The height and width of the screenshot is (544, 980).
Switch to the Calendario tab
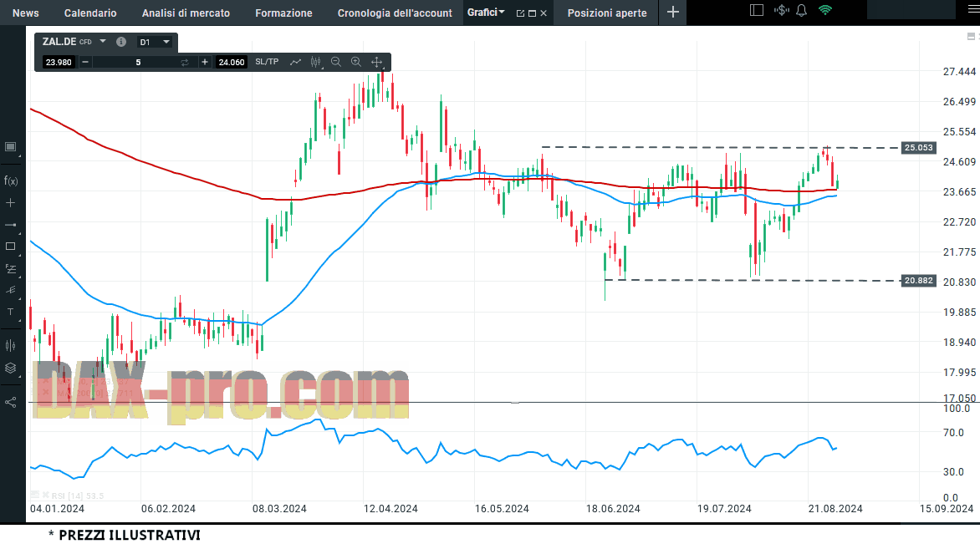[90, 13]
